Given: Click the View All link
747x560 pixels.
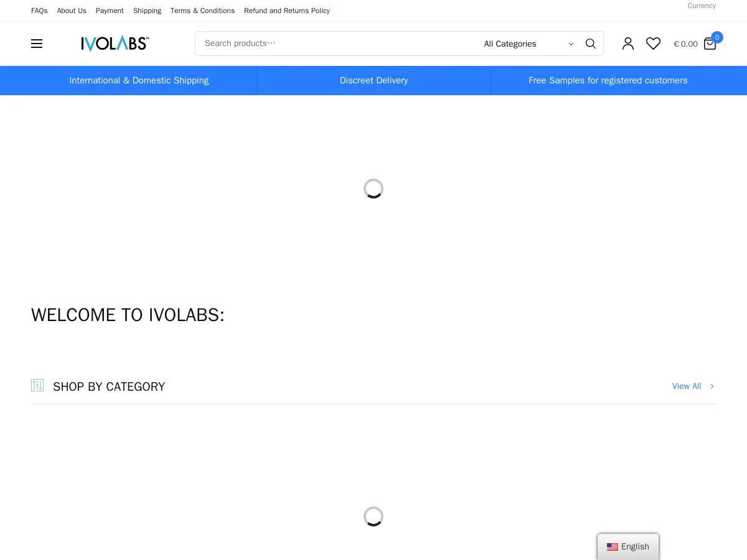Looking at the screenshot, I should pyautogui.click(x=687, y=386).
